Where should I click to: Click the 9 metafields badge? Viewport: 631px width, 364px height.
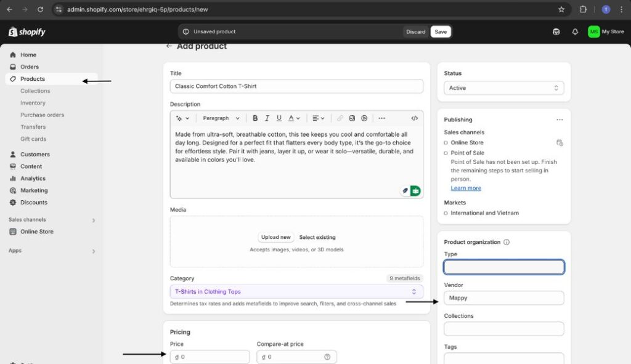404,278
